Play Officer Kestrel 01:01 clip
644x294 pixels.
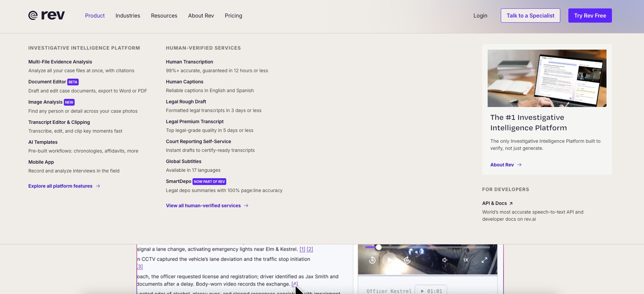pyautogui.click(x=431, y=291)
